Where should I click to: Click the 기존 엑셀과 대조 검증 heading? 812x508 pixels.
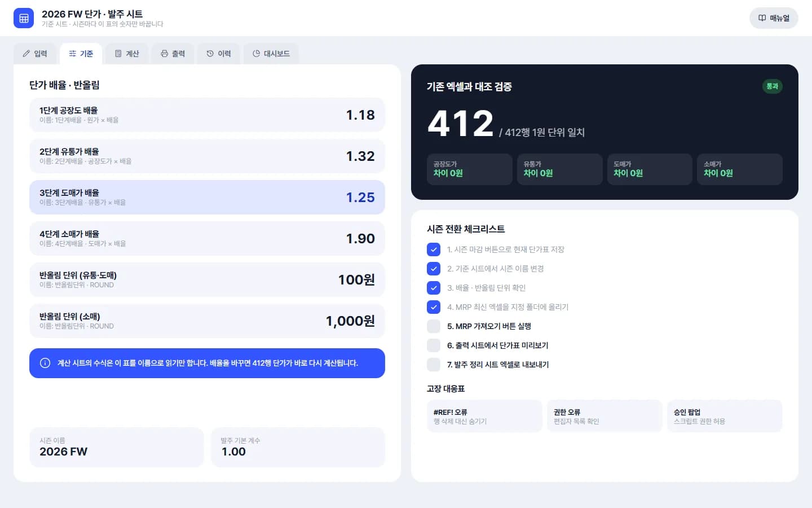point(469,86)
